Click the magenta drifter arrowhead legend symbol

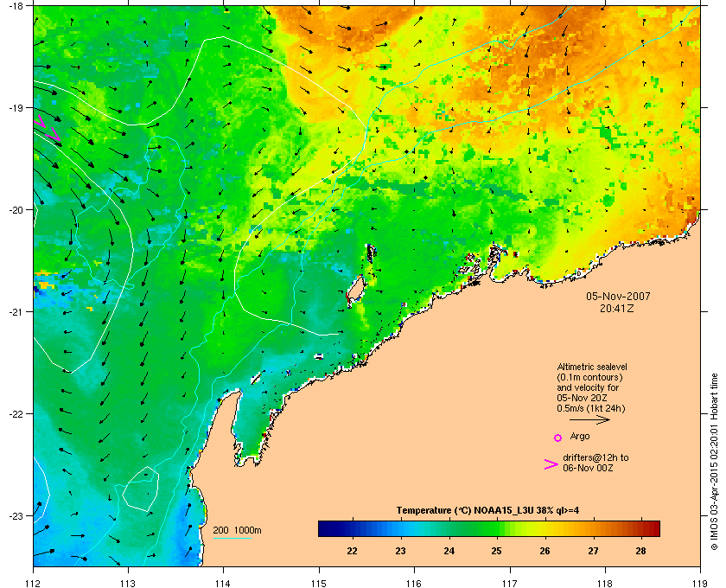tap(551, 464)
